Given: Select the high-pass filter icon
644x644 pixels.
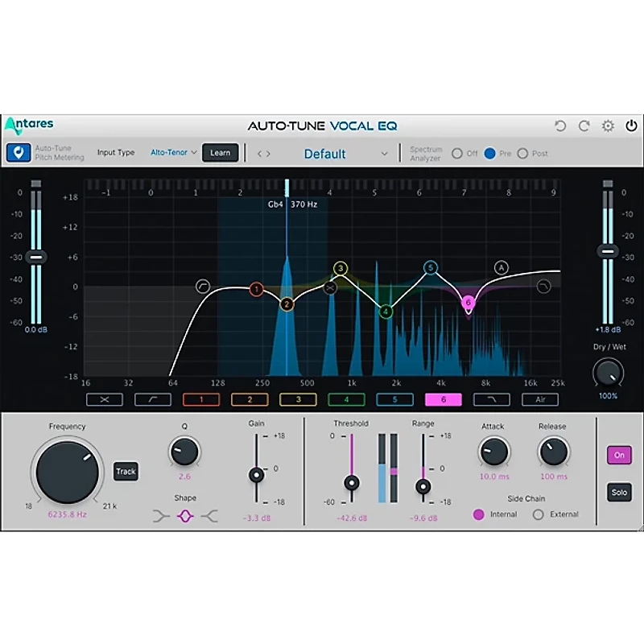Looking at the screenshot, I should tap(155, 399).
